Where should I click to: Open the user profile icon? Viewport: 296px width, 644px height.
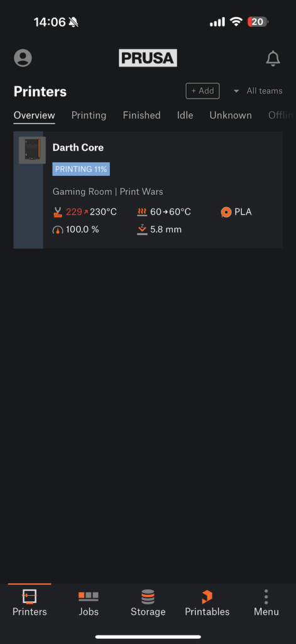tap(23, 58)
